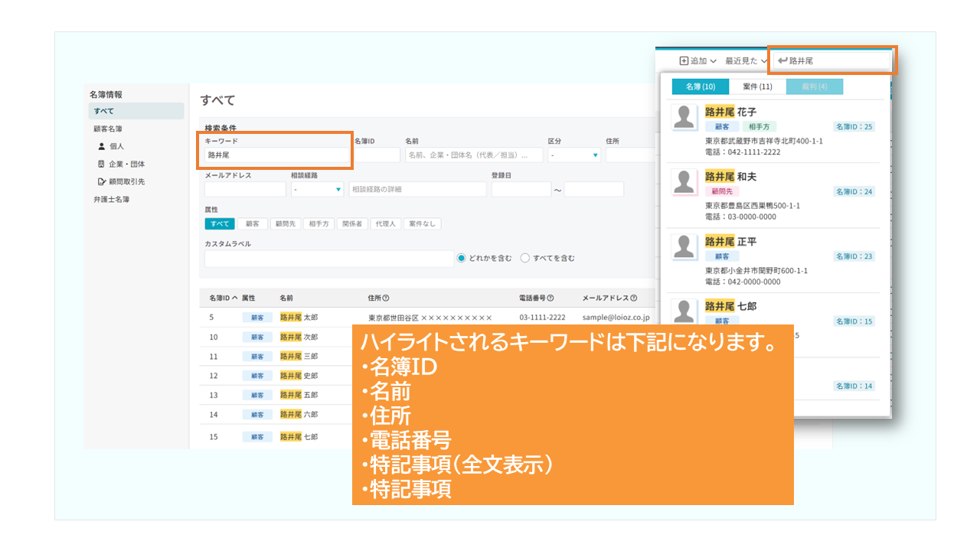This screenshot has height=551, width=980.
Task: Click the 個人 person icon in sidebar
Action: coord(102,145)
